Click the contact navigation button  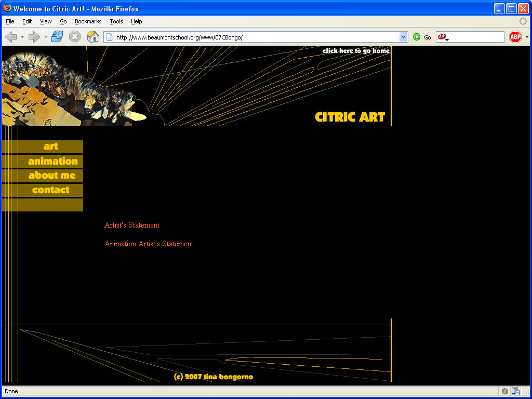[43, 190]
